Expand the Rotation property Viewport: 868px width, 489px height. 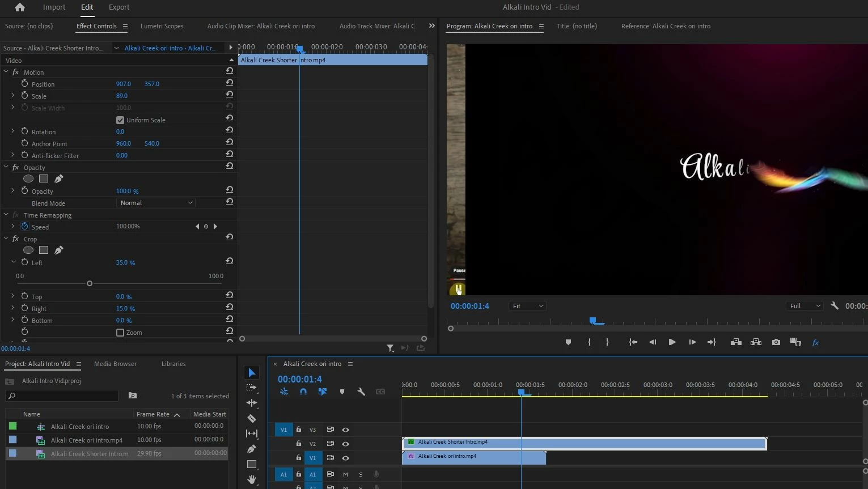[x=13, y=131]
